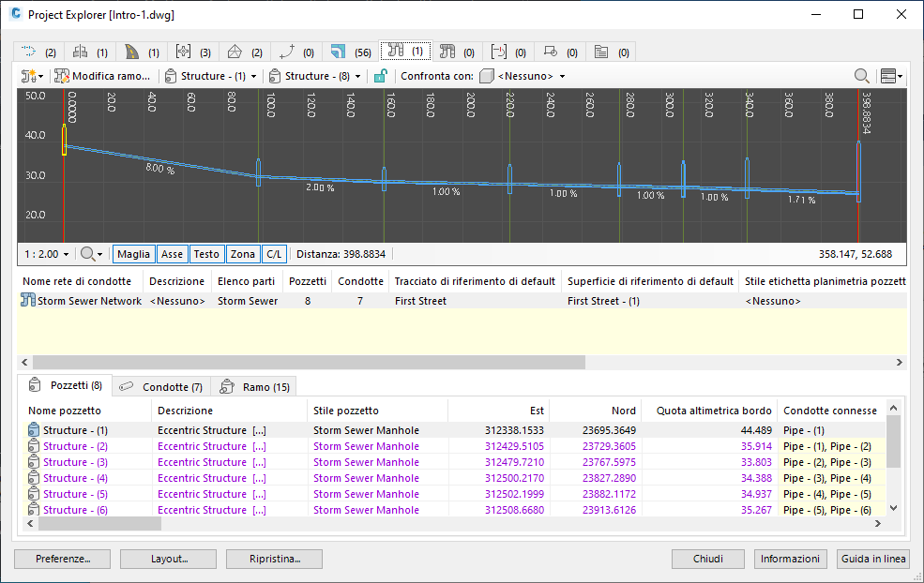Toggle the C/L display button
The image size is (924, 583).
(274, 254)
